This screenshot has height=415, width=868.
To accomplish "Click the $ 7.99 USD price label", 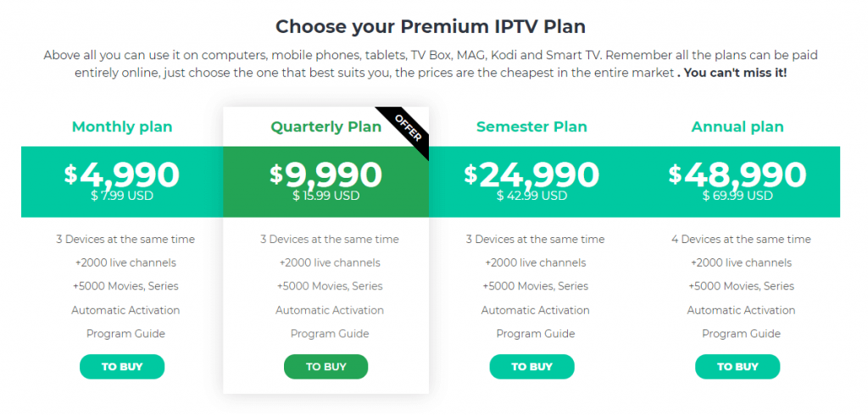I will coord(122,196).
